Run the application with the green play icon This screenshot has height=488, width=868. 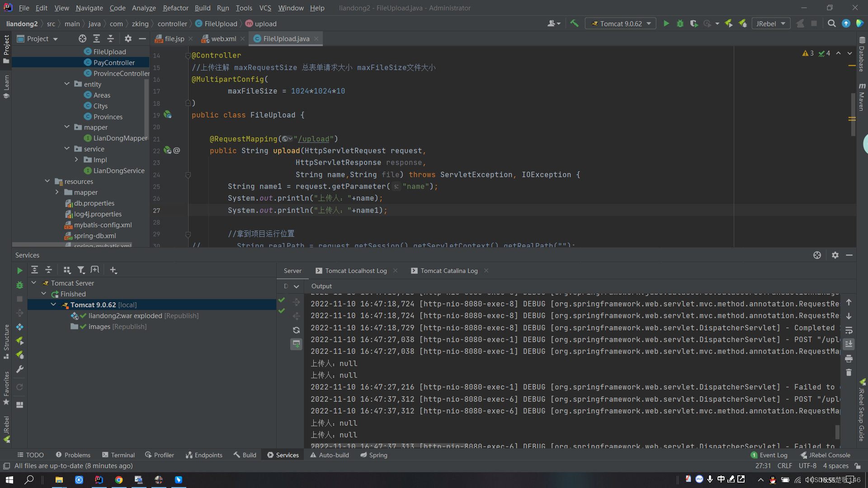coord(666,23)
